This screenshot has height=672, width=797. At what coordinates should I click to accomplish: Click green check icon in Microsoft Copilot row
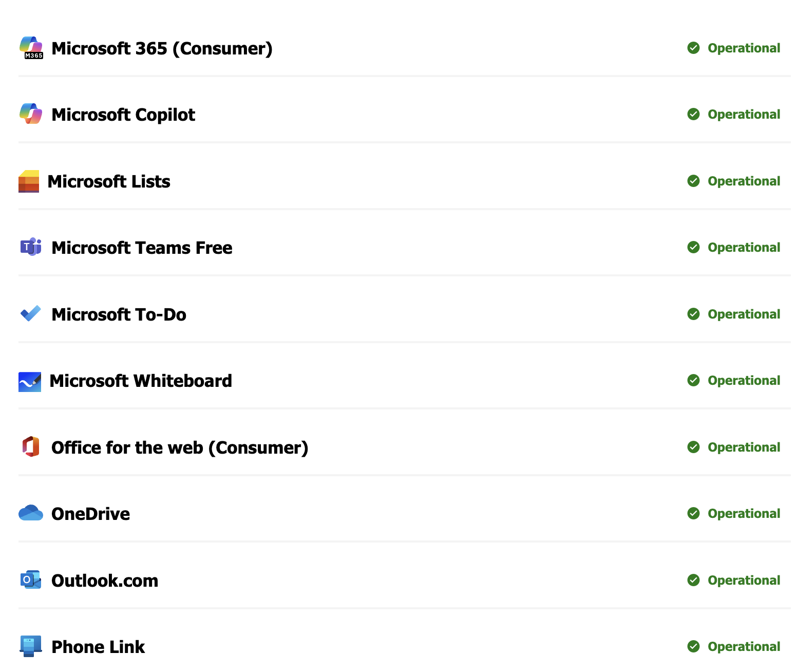click(x=693, y=114)
